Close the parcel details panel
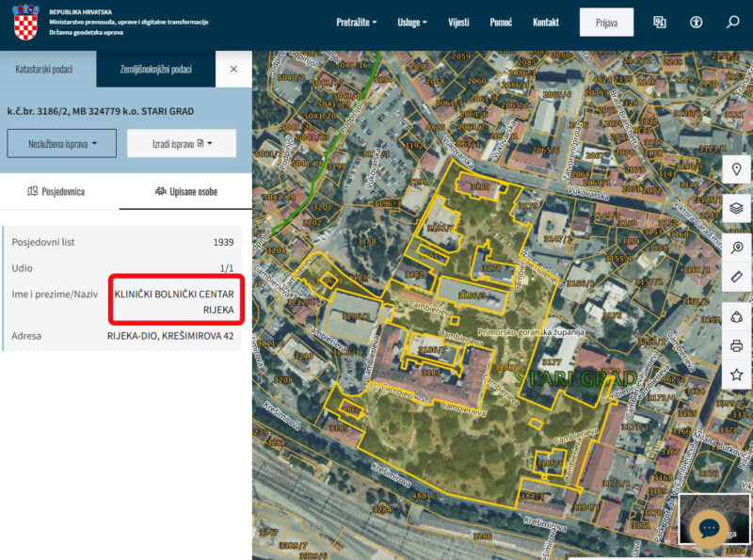 233,69
